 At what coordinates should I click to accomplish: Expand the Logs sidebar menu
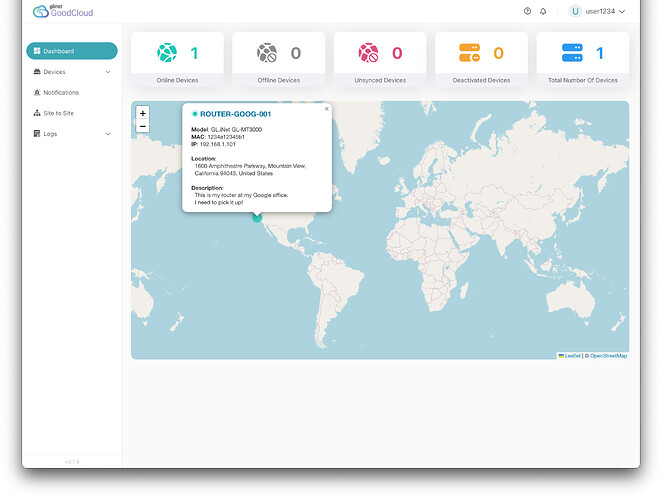(x=72, y=134)
